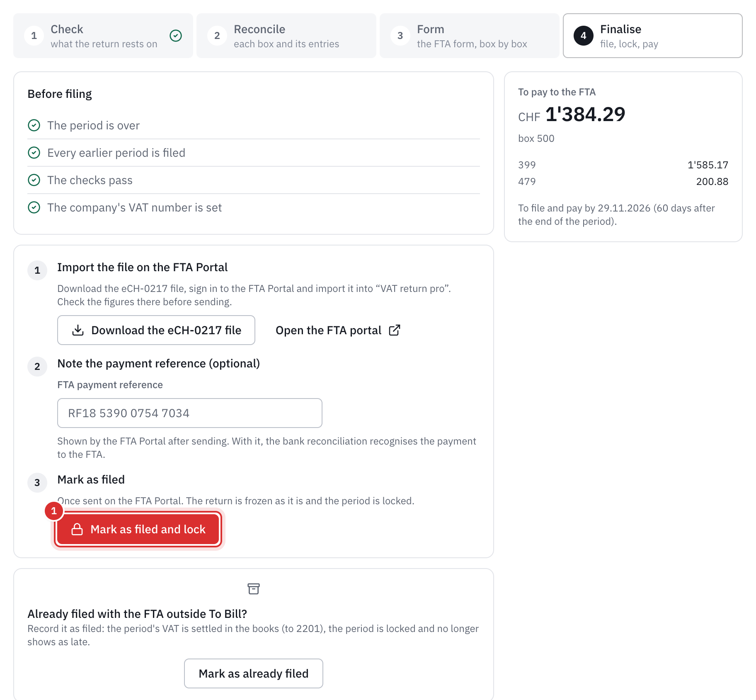This screenshot has height=700, width=756.
Task: Go to the Form step
Action: pos(470,36)
